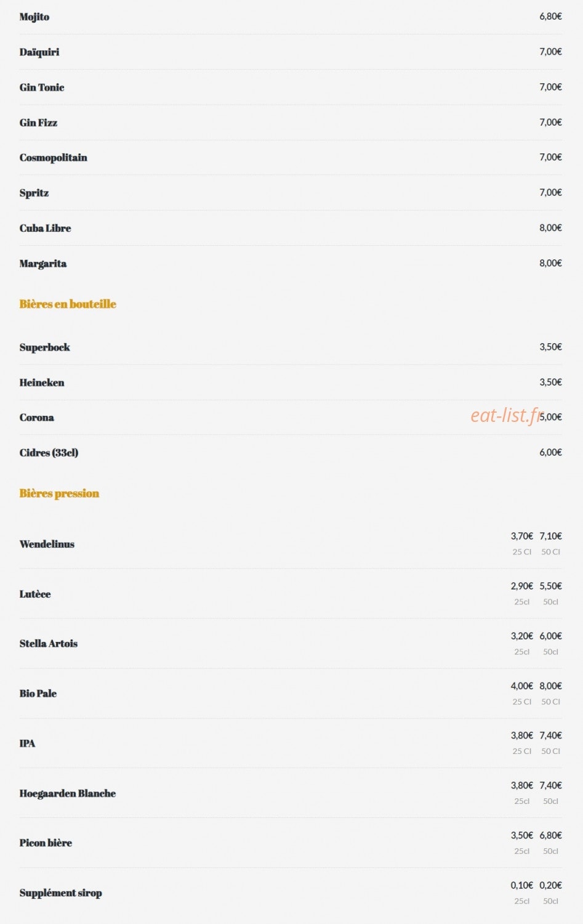Choose Bio Pale 50 Cl price 8,00€
This screenshot has height=924, width=583.
pos(550,686)
